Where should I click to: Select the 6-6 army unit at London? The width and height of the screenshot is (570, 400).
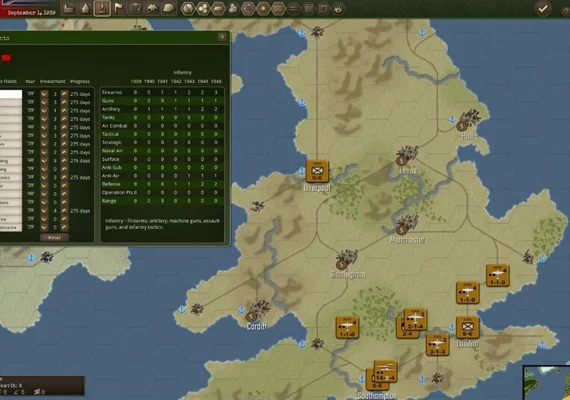[467, 327]
